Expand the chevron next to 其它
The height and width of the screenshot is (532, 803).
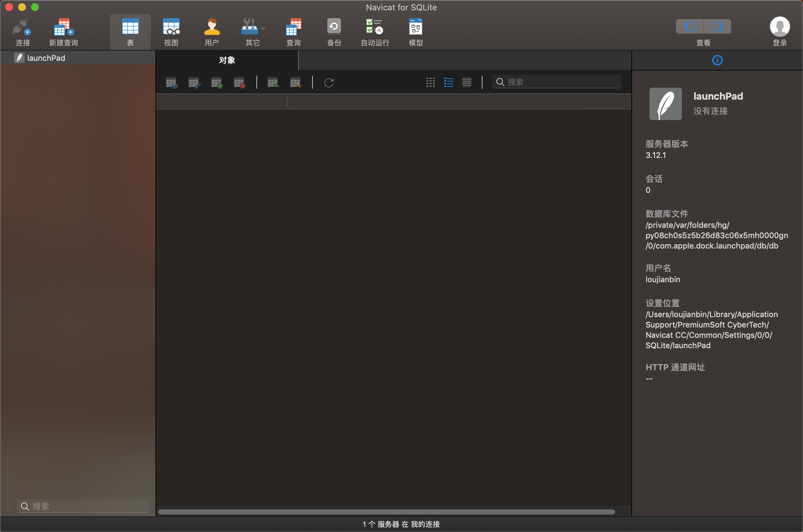[263, 28]
